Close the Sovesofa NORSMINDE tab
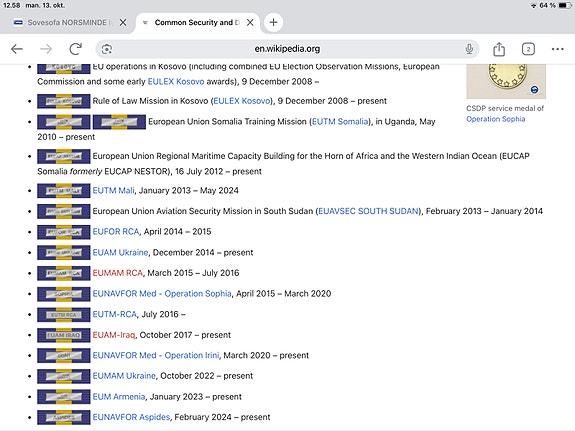The image size is (575, 431). 123,22
